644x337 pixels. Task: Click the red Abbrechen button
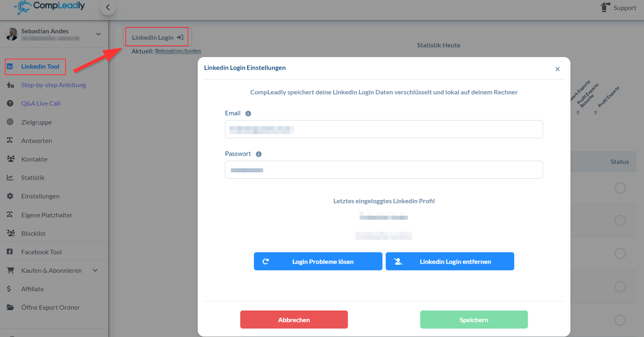click(294, 320)
